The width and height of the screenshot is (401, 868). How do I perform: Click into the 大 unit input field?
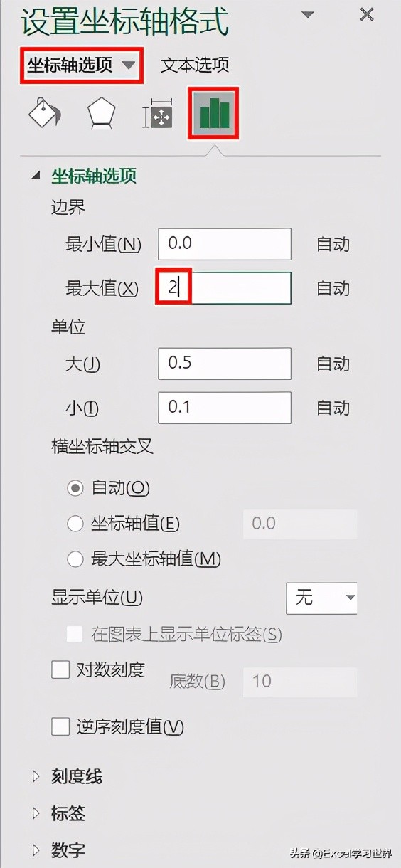pos(225,364)
